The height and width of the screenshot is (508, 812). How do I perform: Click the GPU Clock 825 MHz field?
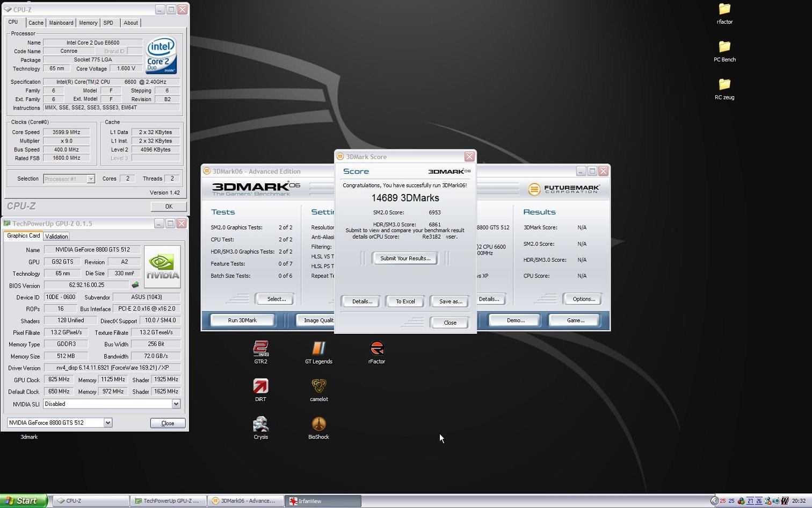pos(59,380)
